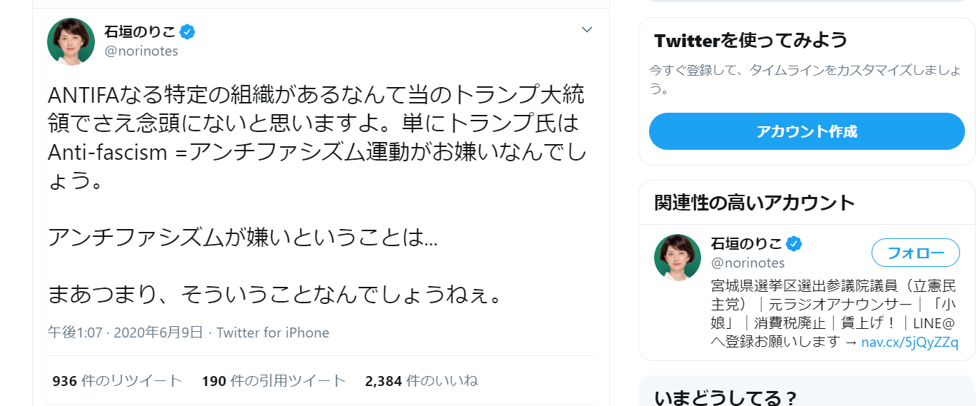Open the Twitter for iPhone source link
The width and height of the screenshot is (980, 406).
272,333
